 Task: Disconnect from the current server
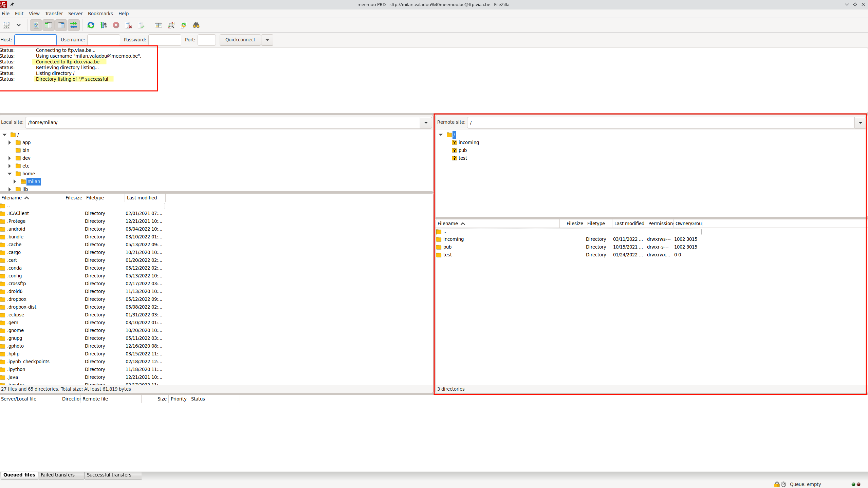coord(129,25)
